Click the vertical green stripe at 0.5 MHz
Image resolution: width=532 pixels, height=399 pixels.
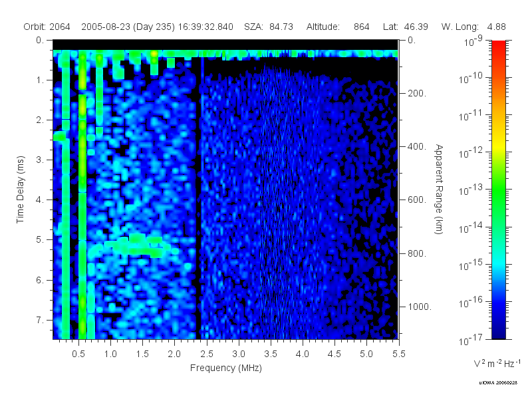(x=82, y=195)
